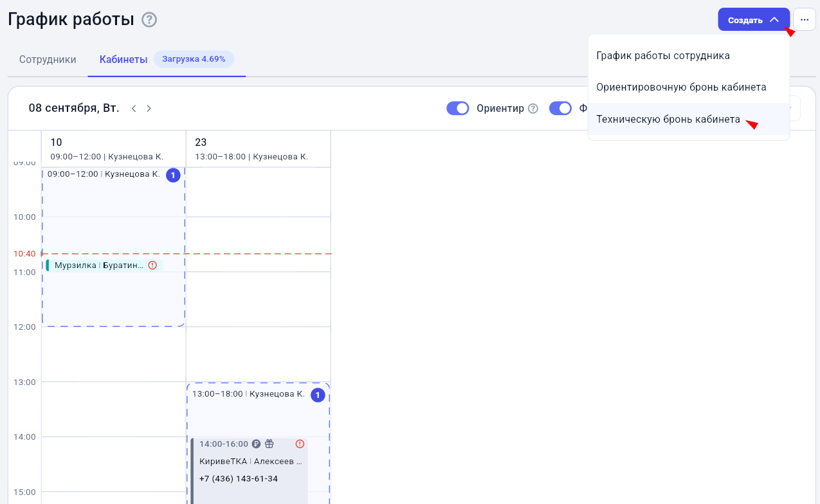Click phone number +7 (436) 143-61-34
This screenshot has height=504, width=820.
239,479
